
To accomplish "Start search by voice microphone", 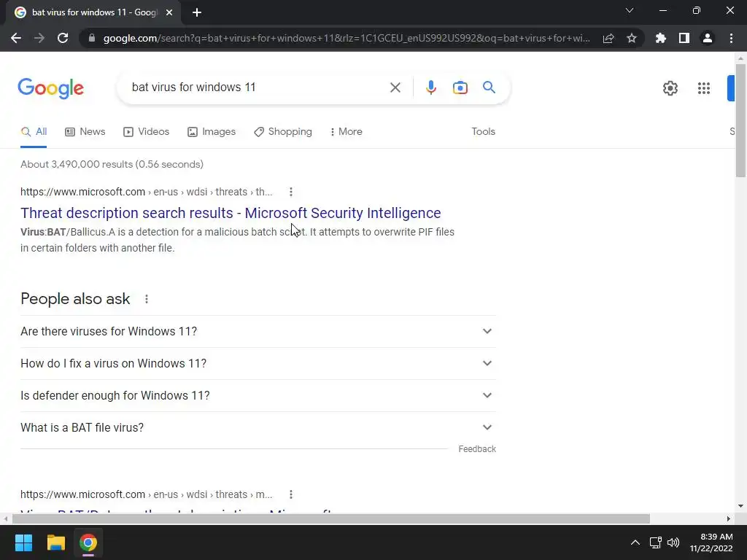I will click(430, 87).
